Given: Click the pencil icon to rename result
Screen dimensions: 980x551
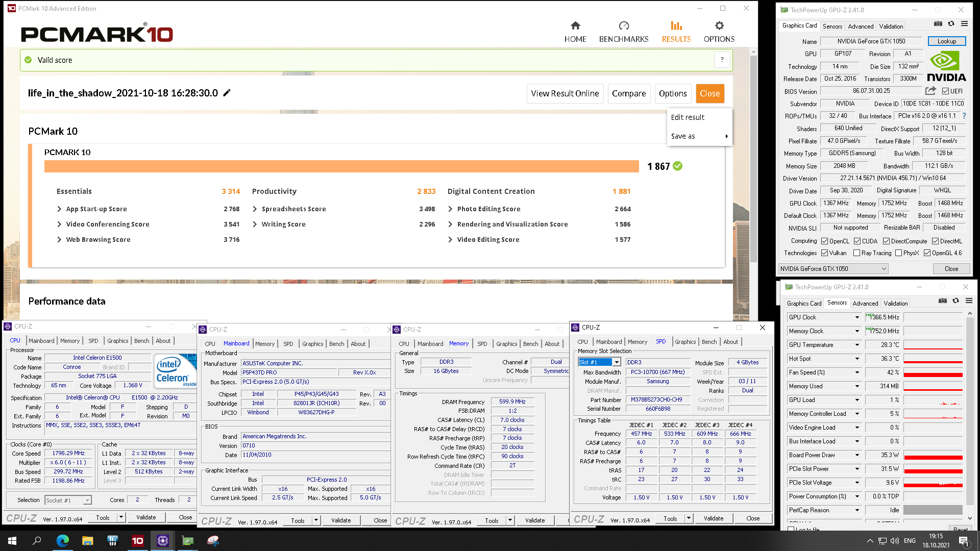Looking at the screenshot, I should pos(227,92).
